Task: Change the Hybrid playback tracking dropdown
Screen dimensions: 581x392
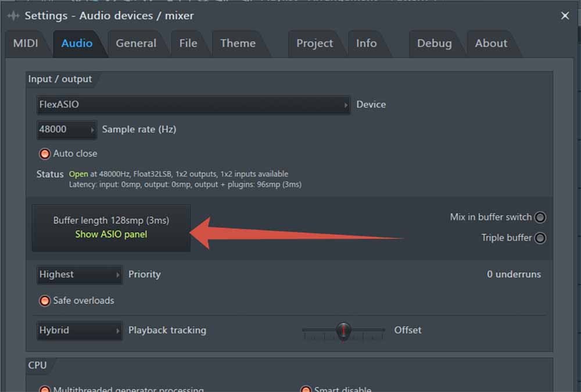Action: pyautogui.click(x=79, y=330)
